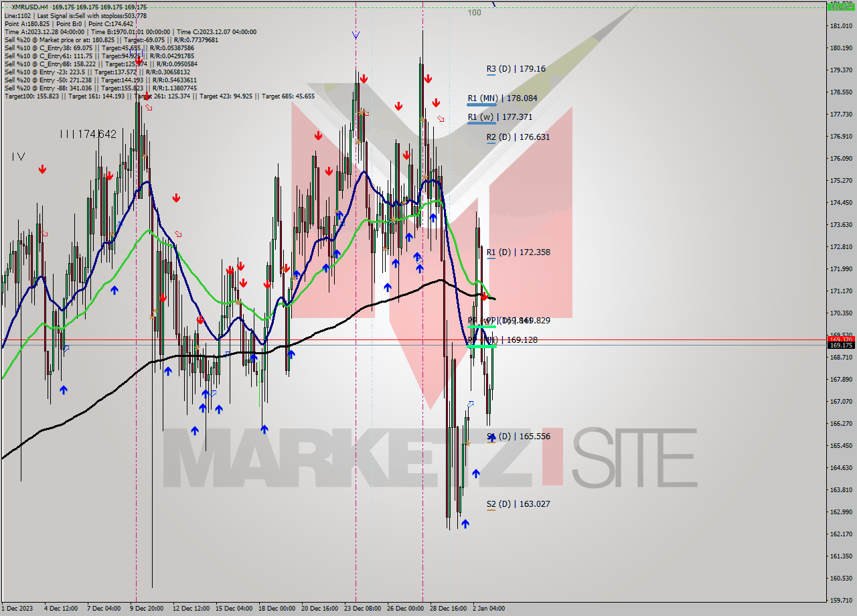This screenshot has height=616, width=857.
Task: Click the red 169.370 price tag
Action: pos(841,339)
